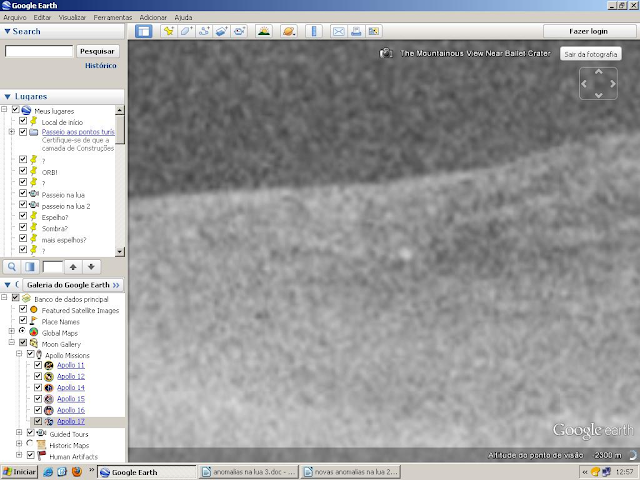Collapse Apollo Missions tree node
The image size is (640, 480).
tap(19, 353)
